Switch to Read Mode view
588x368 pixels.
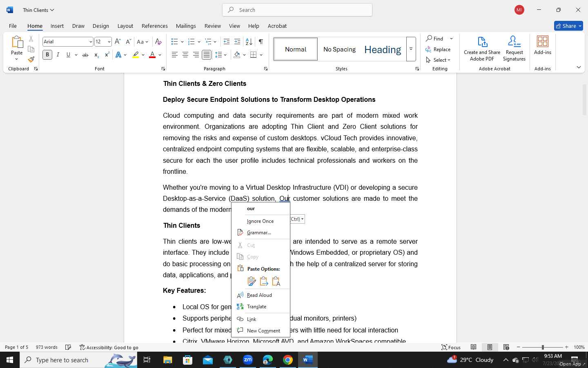tap(473, 347)
